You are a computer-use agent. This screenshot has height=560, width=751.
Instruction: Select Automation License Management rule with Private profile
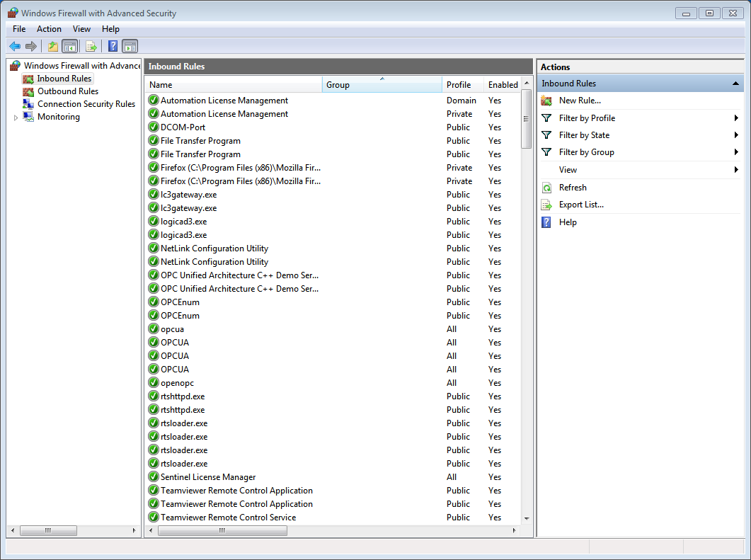(333, 114)
